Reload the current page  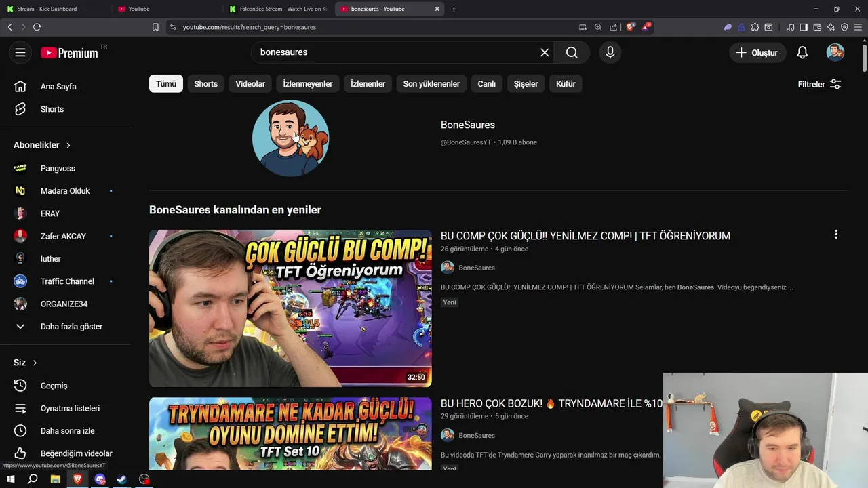click(37, 27)
